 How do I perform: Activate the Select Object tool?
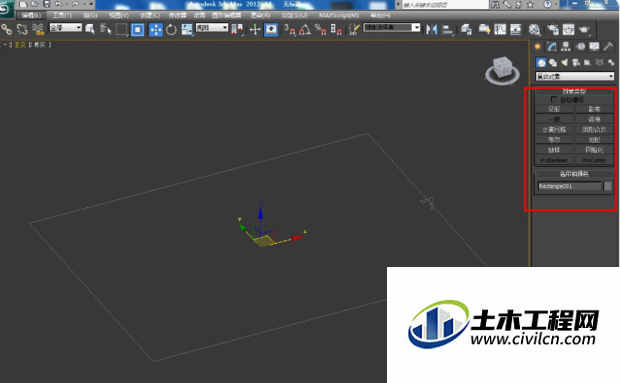(90, 29)
